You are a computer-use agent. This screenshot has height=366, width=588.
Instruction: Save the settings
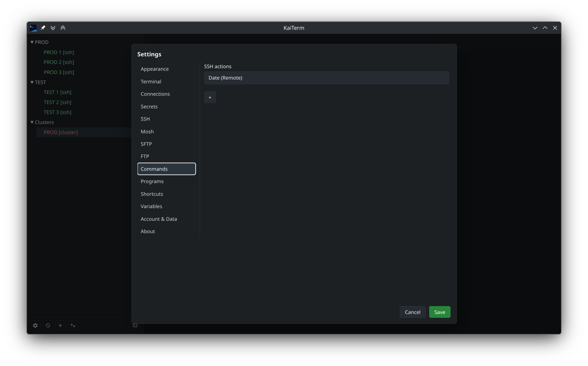439,312
